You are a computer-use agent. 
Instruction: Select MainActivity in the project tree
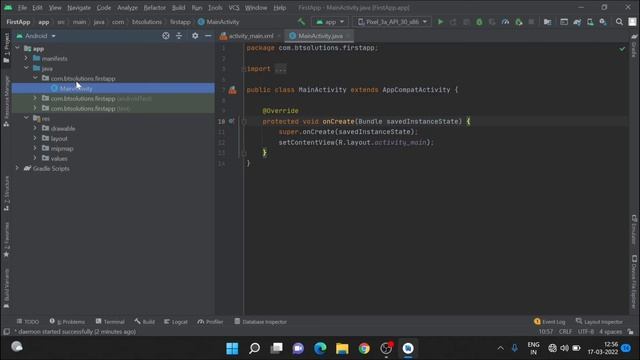pos(113,88)
